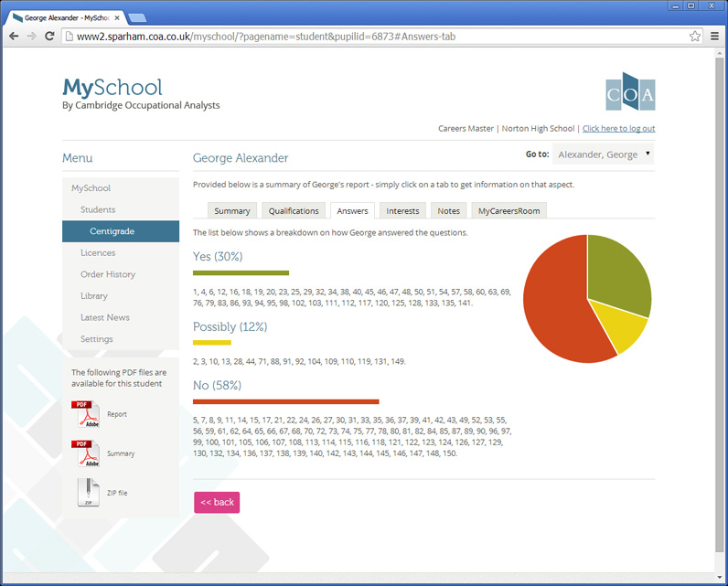Open Chrome hamburger menu

714,37
